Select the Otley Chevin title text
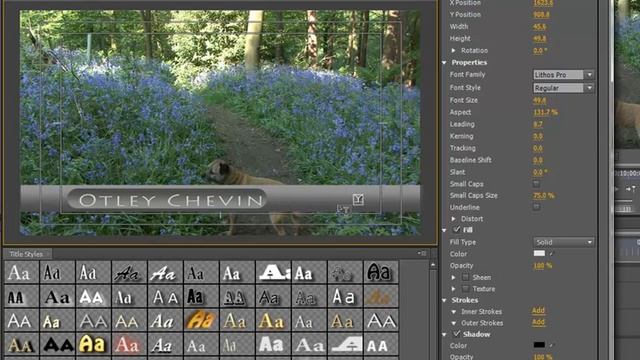Screen dimensions: 640x360 (171, 200)
